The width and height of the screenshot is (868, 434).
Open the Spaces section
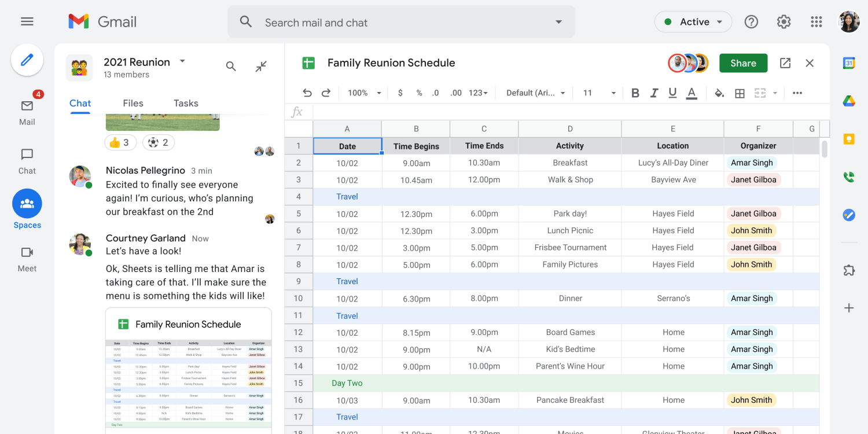pos(27,209)
